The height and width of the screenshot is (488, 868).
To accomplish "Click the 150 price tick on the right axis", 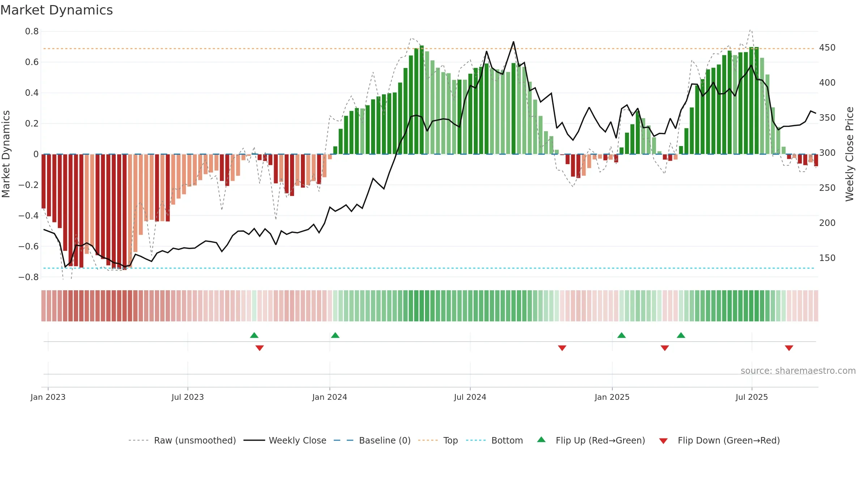I will [827, 258].
